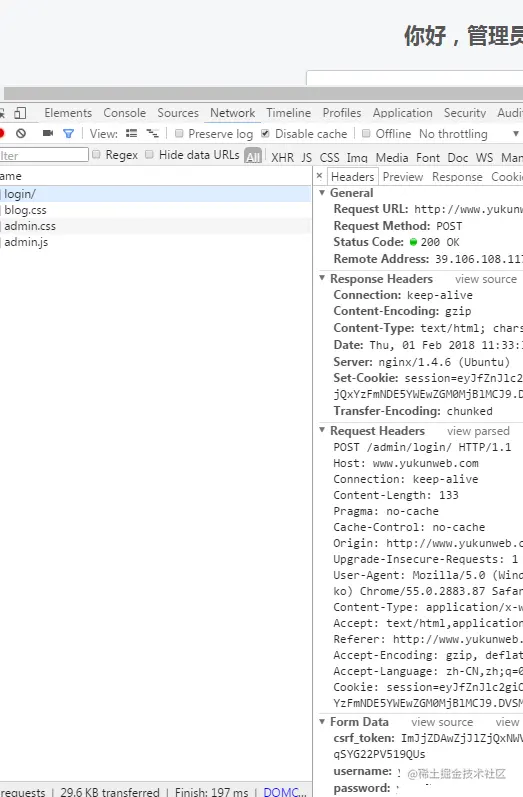The height and width of the screenshot is (797, 523).
Task: Open the Security tab
Action: pos(465,113)
